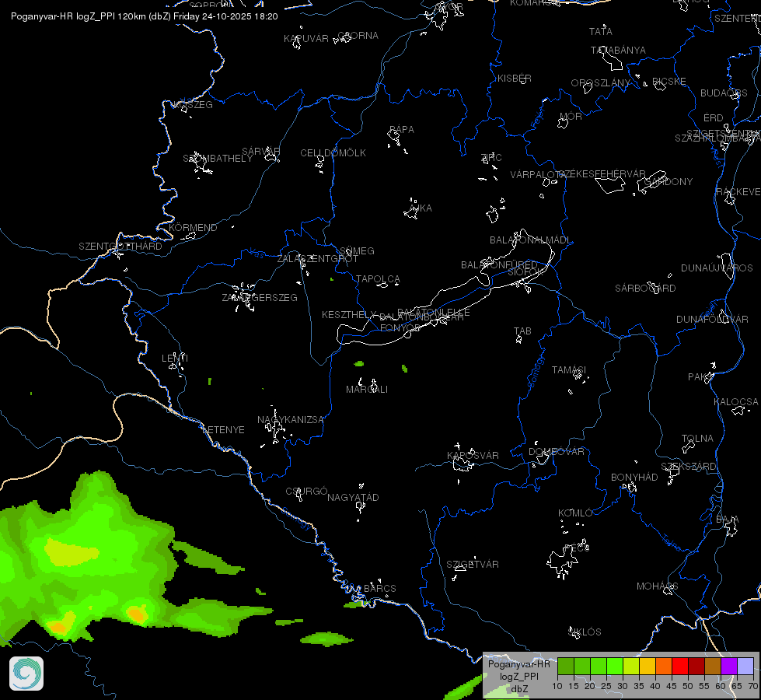Image resolution: width=761 pixels, height=700 pixels.
Task: Click the PÁPA city label
Action: 402,129
